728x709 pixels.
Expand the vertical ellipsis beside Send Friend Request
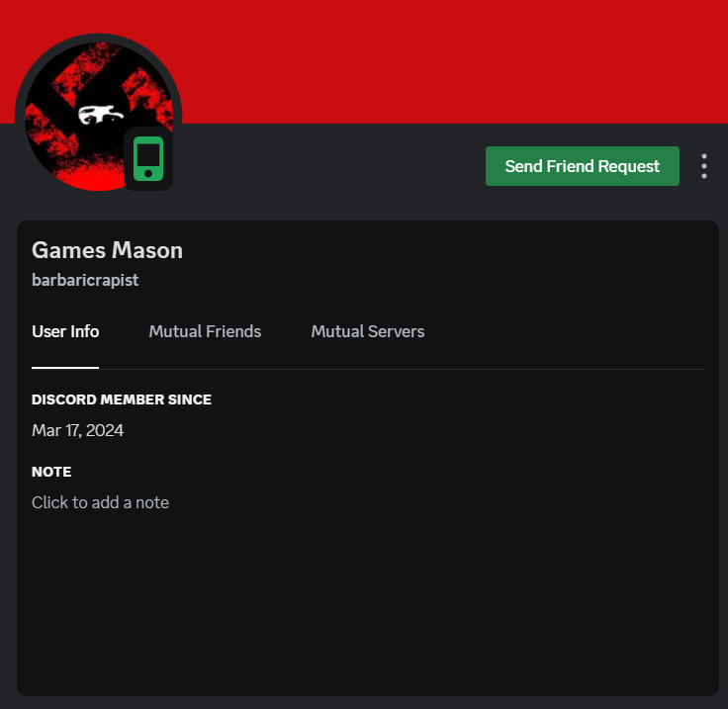pos(704,166)
